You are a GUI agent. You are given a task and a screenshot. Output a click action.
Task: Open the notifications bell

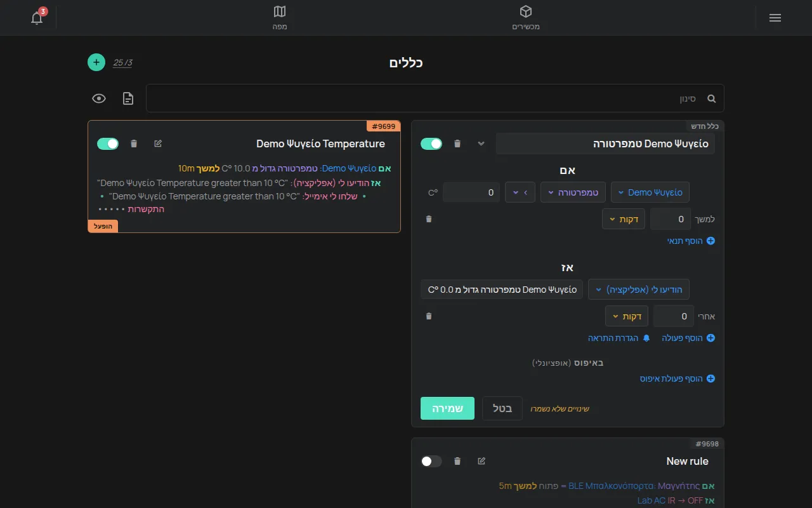coord(37,18)
